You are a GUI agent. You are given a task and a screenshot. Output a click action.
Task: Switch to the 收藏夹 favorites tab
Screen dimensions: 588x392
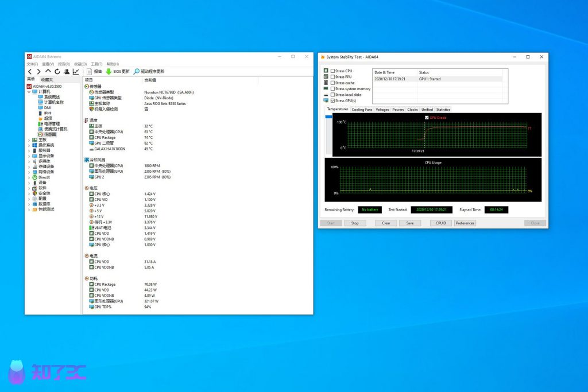coord(47,79)
